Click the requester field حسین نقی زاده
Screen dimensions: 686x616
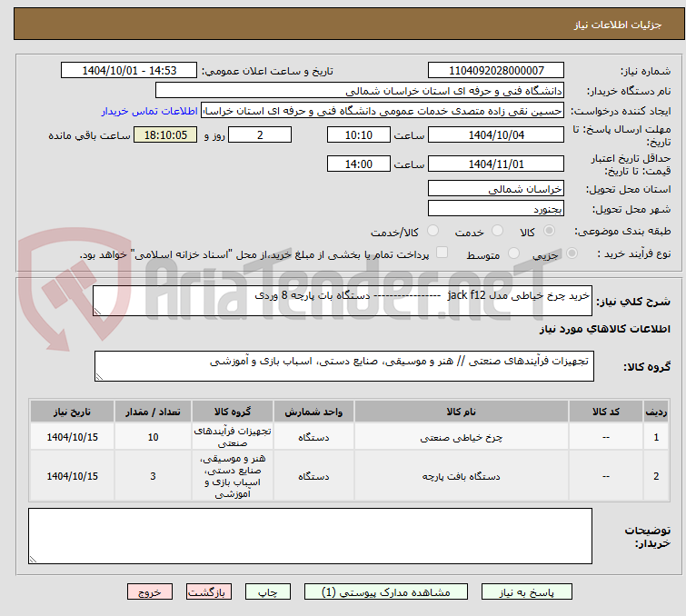point(383,111)
